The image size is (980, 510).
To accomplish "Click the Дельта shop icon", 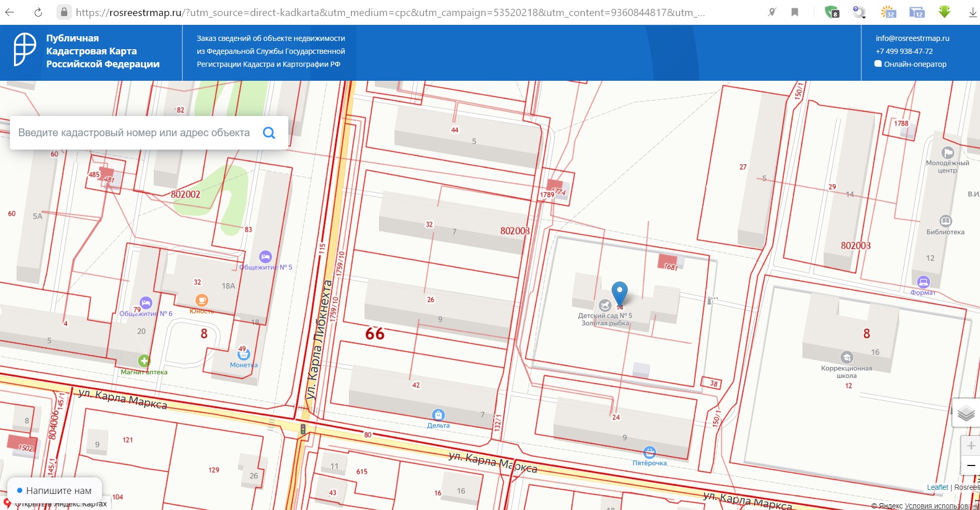I will (438, 415).
